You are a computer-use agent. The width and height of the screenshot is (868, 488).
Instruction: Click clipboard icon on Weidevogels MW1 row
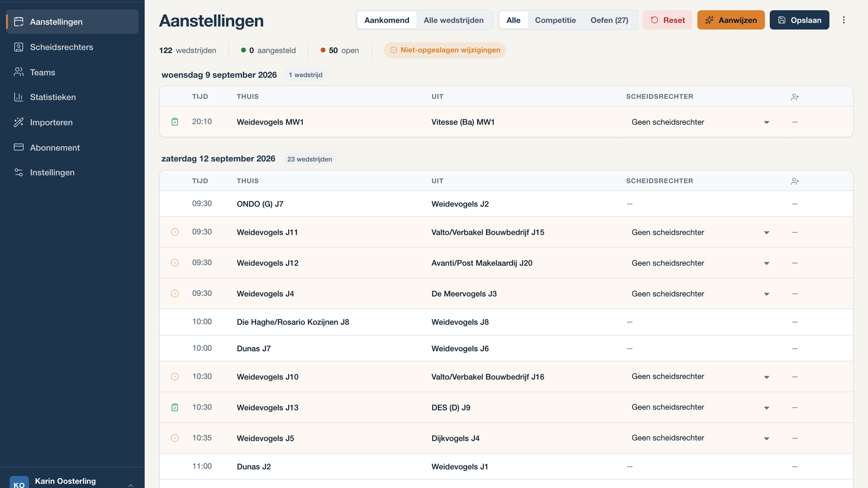click(x=175, y=122)
